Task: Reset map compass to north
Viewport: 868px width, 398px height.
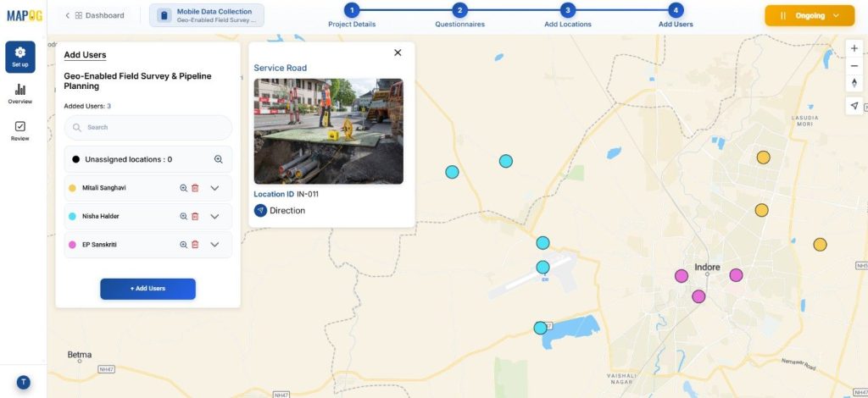Action: (x=854, y=83)
